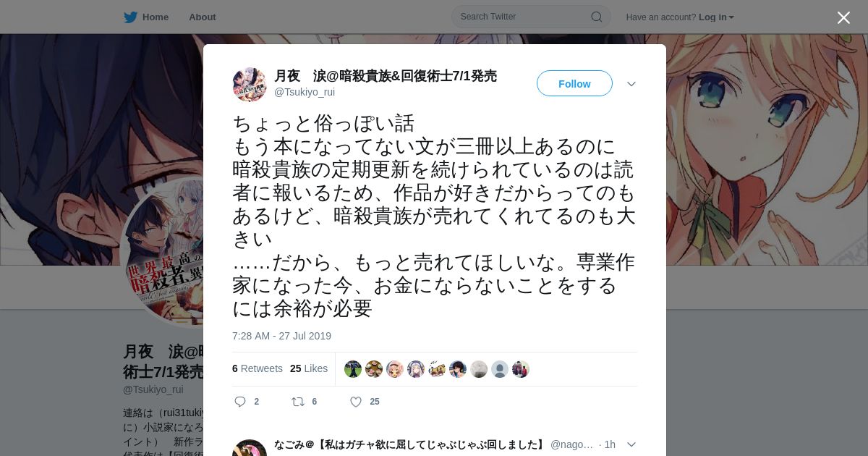Close the tweet overlay with X
This screenshot has height=456, width=868.
(843, 17)
